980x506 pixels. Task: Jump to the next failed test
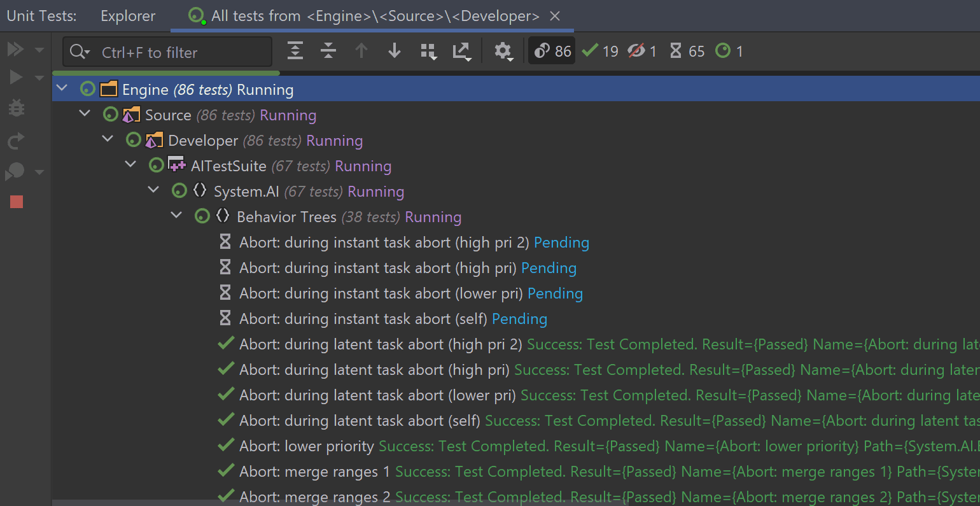394,51
